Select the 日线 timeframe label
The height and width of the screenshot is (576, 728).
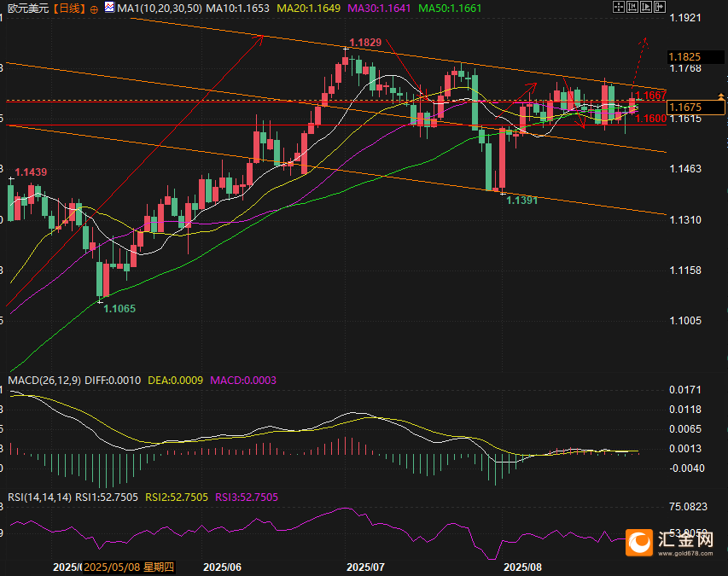tap(70, 9)
